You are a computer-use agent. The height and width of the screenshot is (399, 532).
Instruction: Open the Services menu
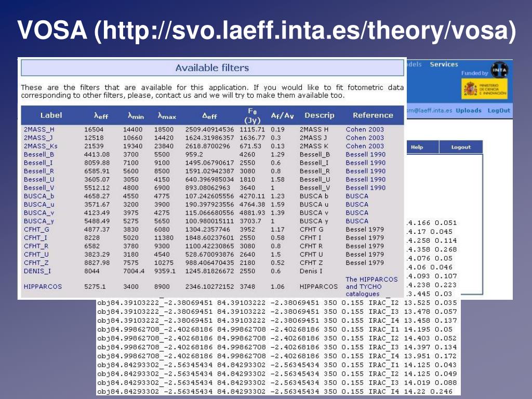click(x=444, y=64)
